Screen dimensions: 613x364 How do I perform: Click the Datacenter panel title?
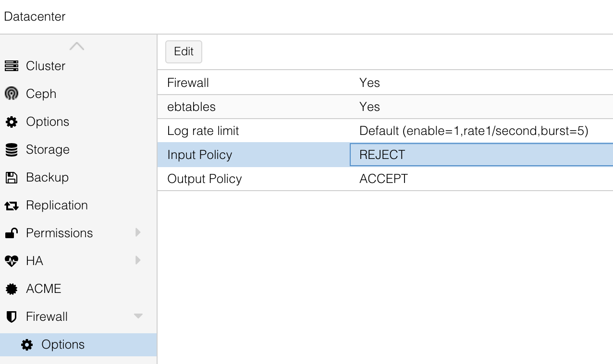click(x=35, y=16)
